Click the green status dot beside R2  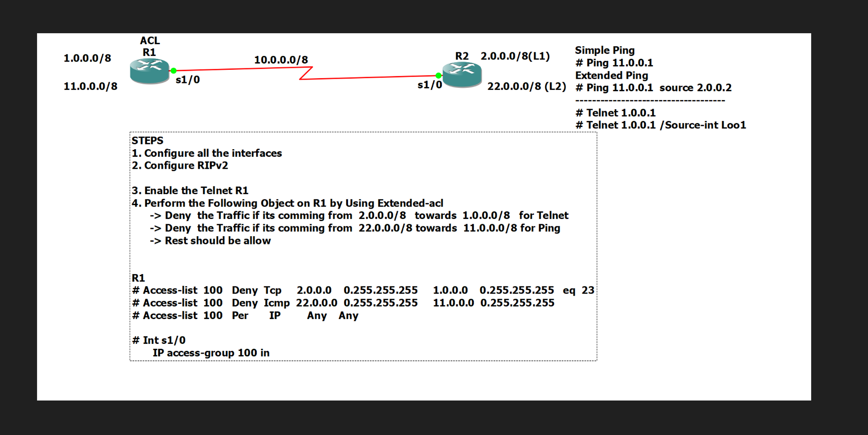pos(438,76)
